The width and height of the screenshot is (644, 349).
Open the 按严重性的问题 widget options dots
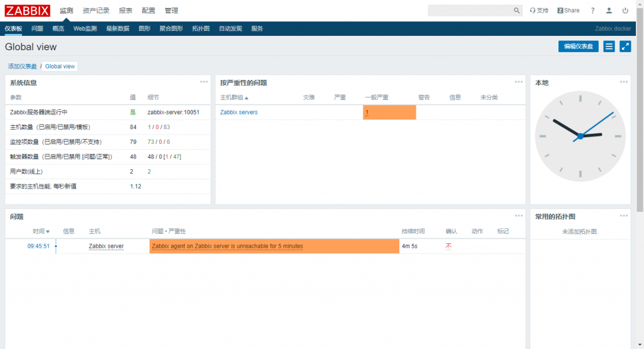(519, 82)
